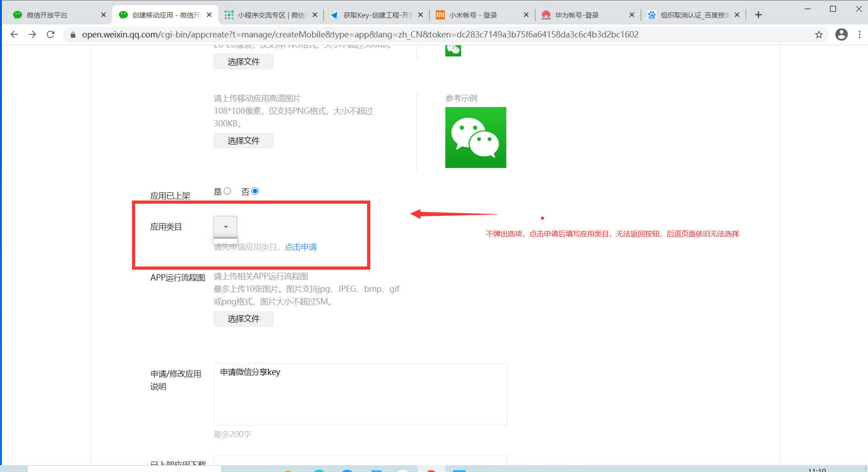Open the 应用类目 dropdown
This screenshot has width=868, height=472.
225,227
